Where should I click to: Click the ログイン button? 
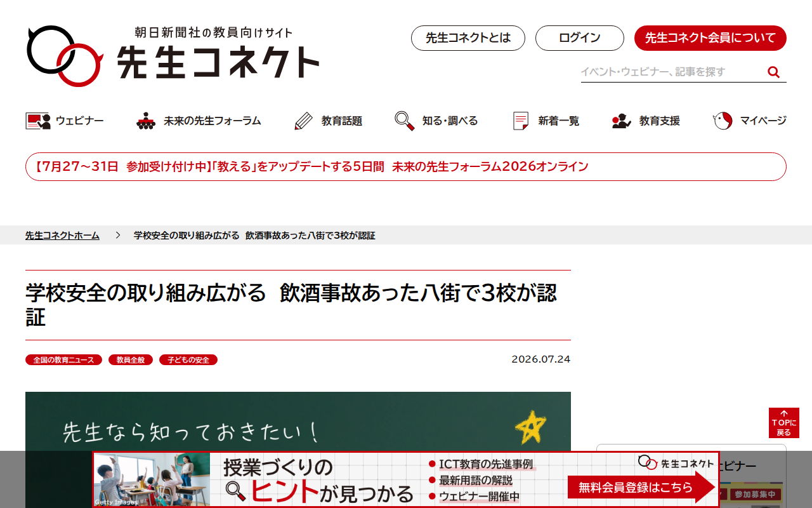[x=580, y=38]
